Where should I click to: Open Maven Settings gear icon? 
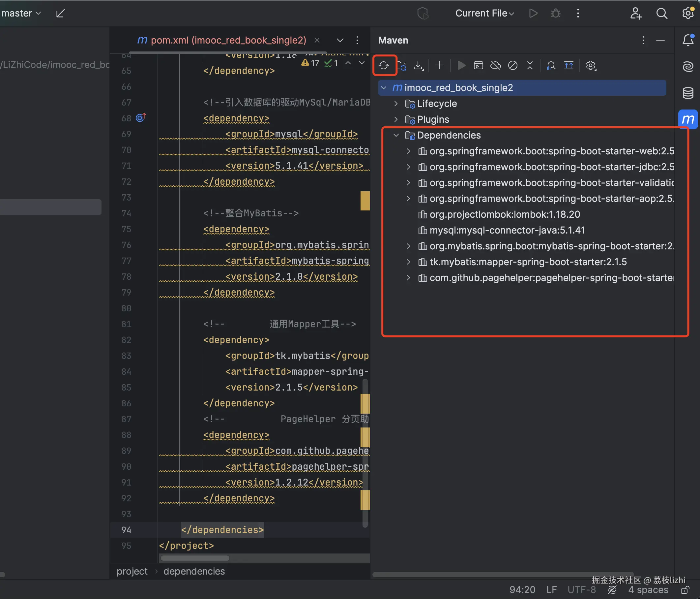click(591, 66)
